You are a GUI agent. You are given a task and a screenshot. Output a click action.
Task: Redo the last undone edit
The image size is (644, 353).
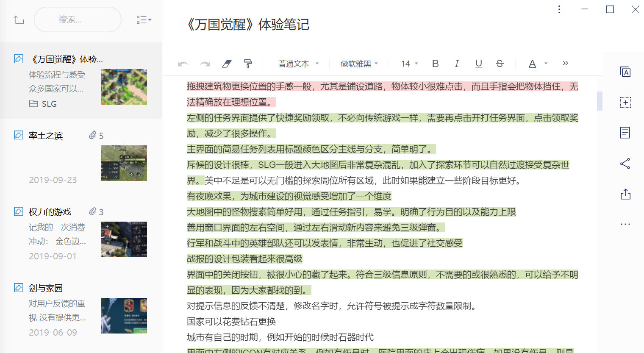pos(205,64)
